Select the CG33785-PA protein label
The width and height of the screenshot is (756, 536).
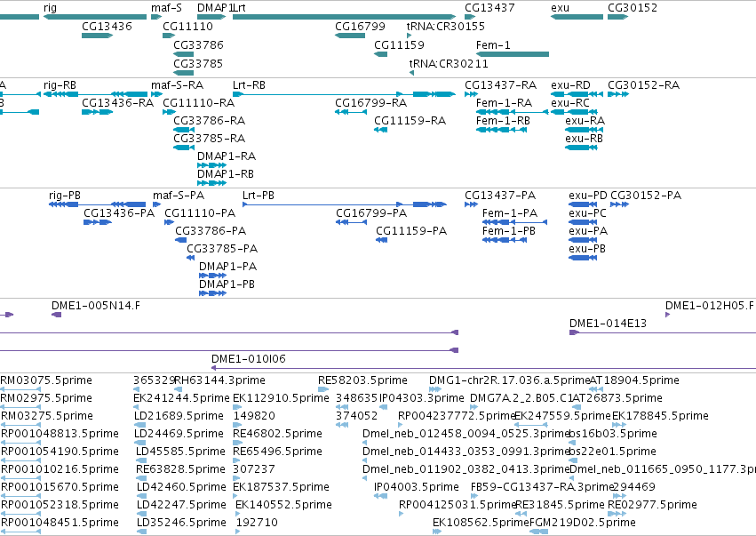[x=222, y=249]
